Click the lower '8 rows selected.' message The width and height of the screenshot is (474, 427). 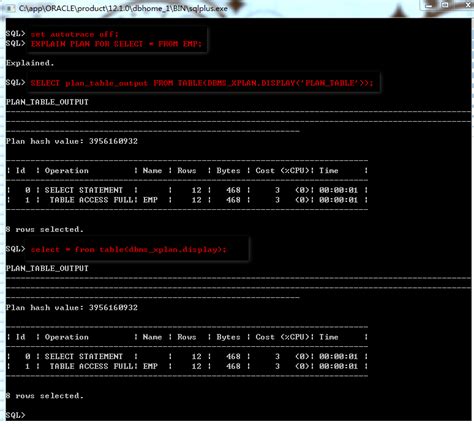[x=45, y=396]
